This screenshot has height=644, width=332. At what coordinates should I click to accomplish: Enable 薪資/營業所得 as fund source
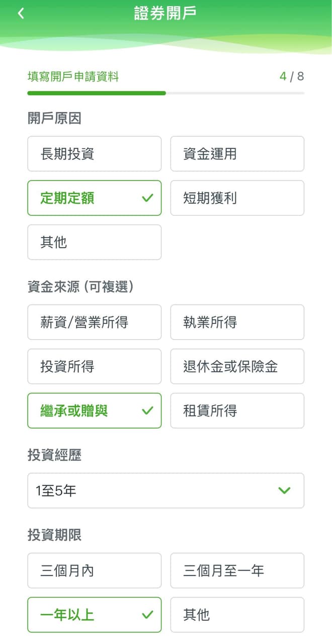[94, 323]
